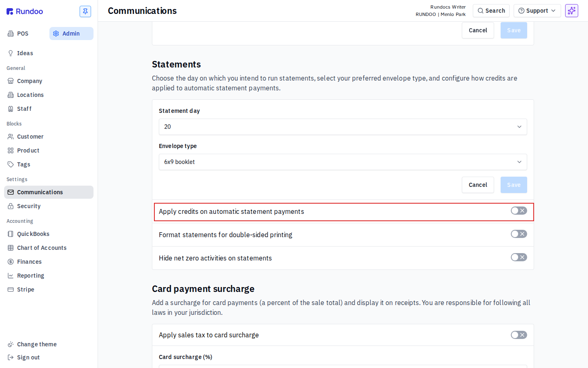Click the top Cancel button

(478, 30)
